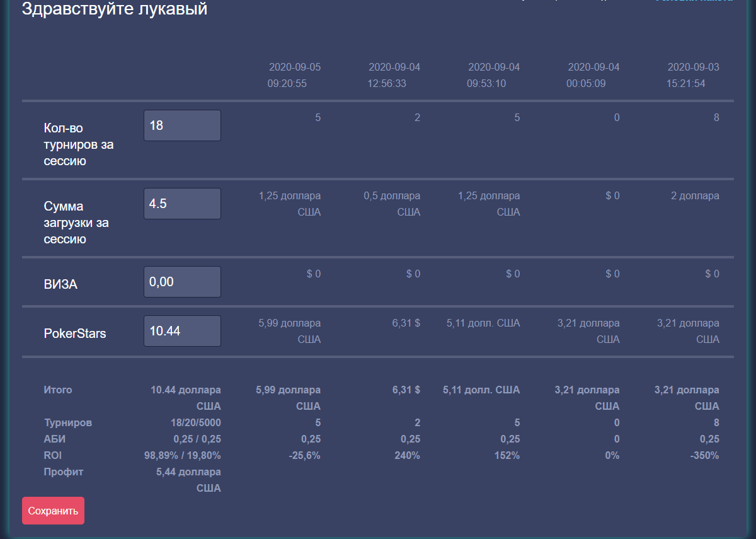
Task: Select column header 2020-09-04 00:05:09
Action: [x=593, y=75]
